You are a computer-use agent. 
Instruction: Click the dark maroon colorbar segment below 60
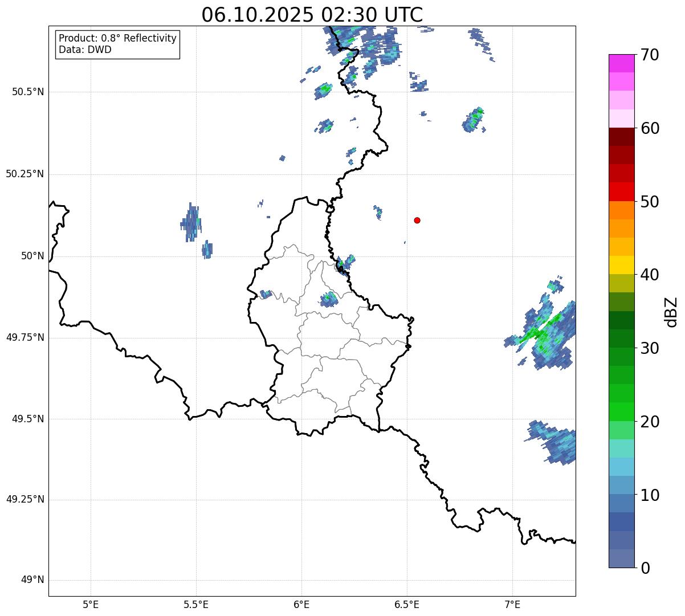pyautogui.click(x=622, y=137)
